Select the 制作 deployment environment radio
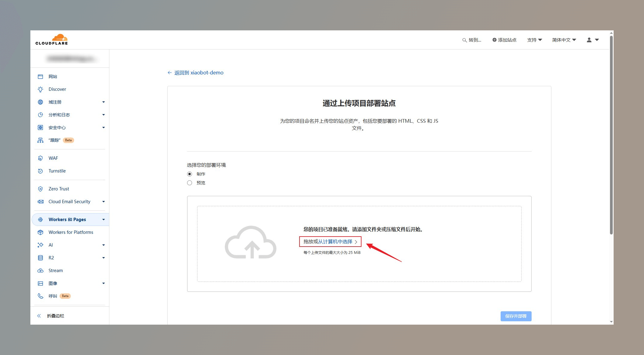 click(190, 174)
